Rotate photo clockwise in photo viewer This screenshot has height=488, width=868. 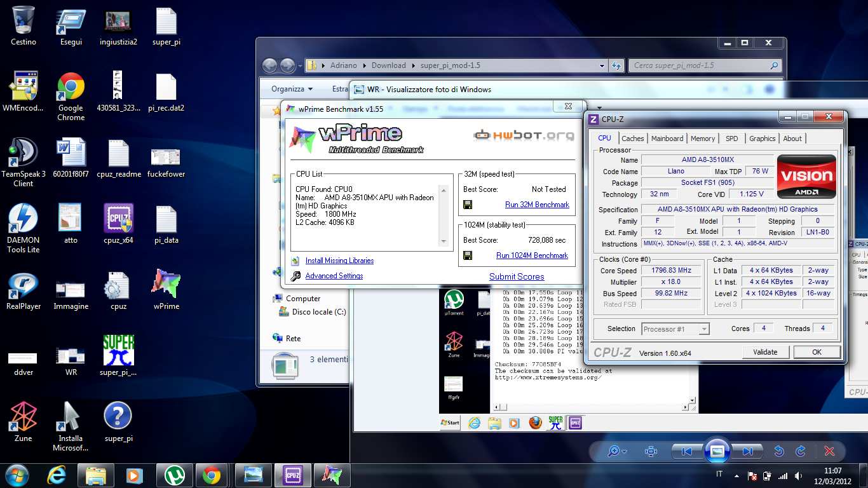pos(801,452)
